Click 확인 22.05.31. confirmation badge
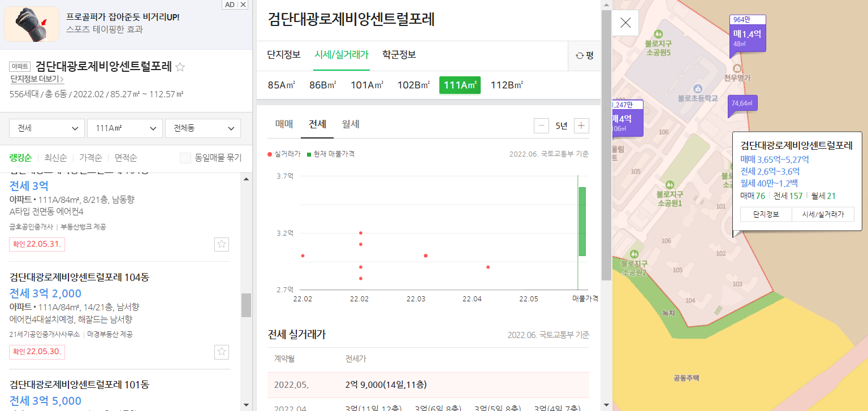Viewport: 868px width, 411px height. coord(37,244)
